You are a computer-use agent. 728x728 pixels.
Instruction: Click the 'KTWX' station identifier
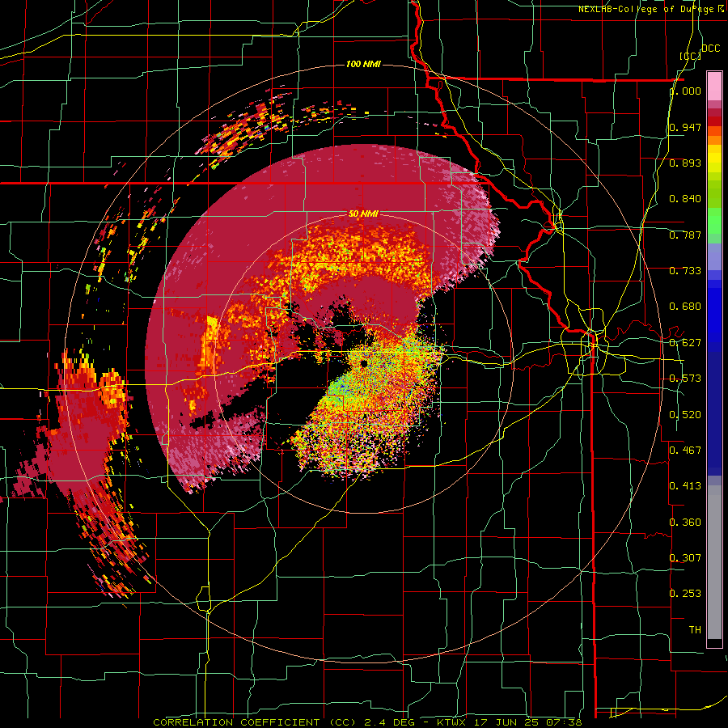tap(451, 722)
